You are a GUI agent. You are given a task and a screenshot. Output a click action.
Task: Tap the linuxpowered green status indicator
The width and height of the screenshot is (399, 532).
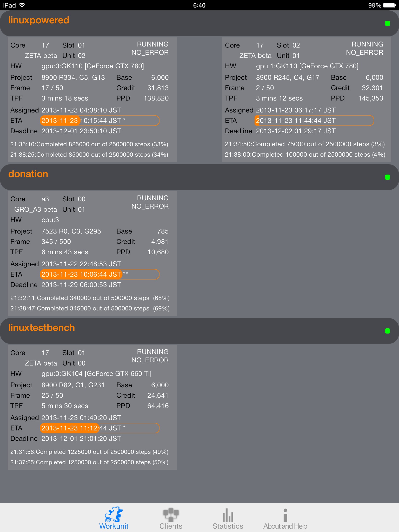coord(387,23)
